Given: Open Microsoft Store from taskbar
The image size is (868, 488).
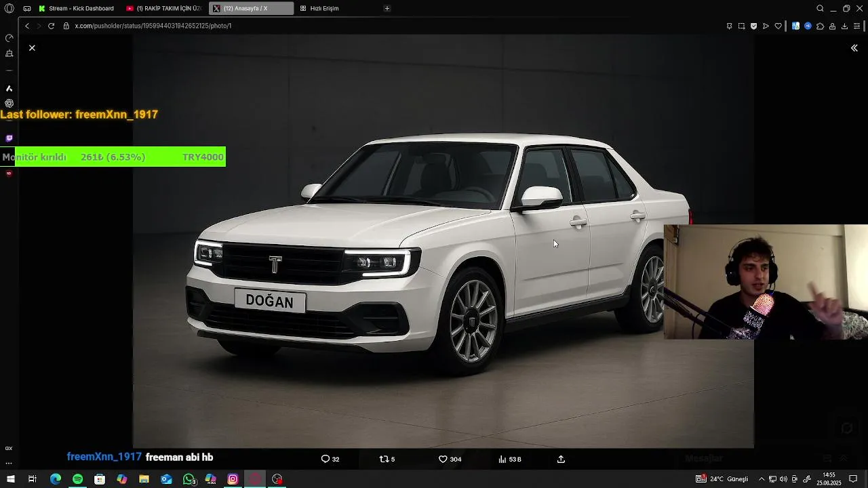Looking at the screenshot, I should 100,479.
